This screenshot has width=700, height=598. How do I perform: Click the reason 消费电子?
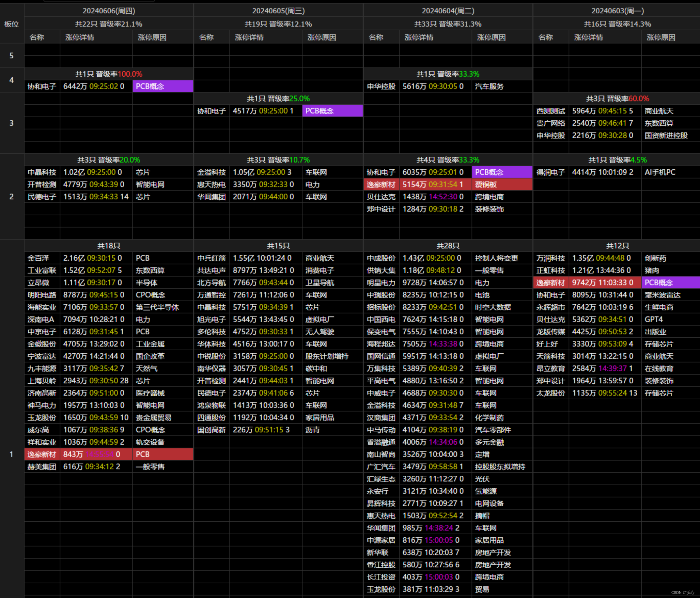[320, 271]
